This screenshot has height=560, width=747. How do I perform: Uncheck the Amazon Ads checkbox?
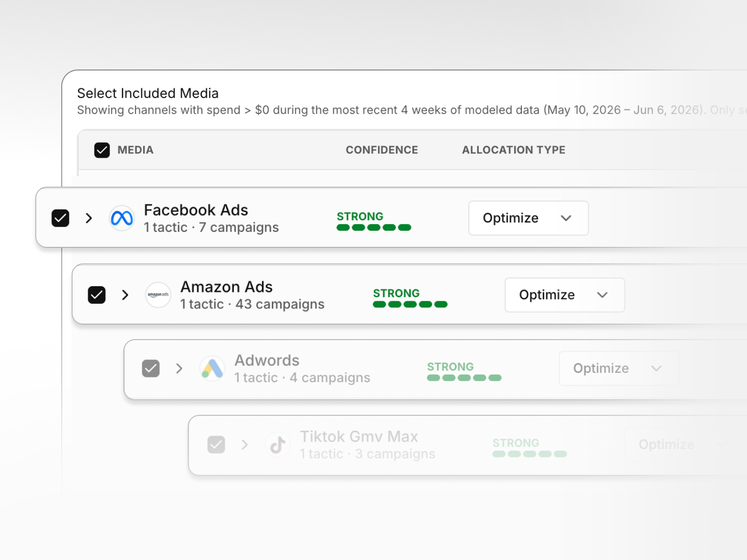pos(97,295)
